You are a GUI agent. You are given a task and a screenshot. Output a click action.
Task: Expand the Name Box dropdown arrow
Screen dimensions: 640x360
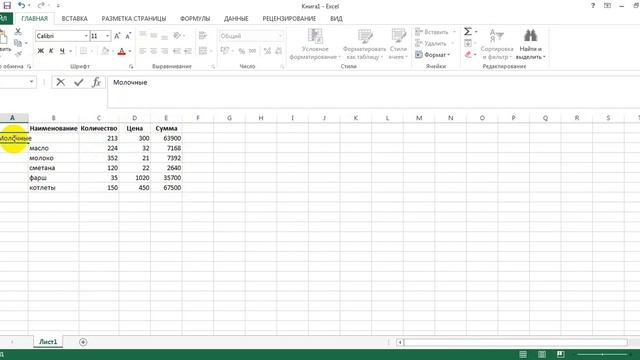click(x=31, y=82)
